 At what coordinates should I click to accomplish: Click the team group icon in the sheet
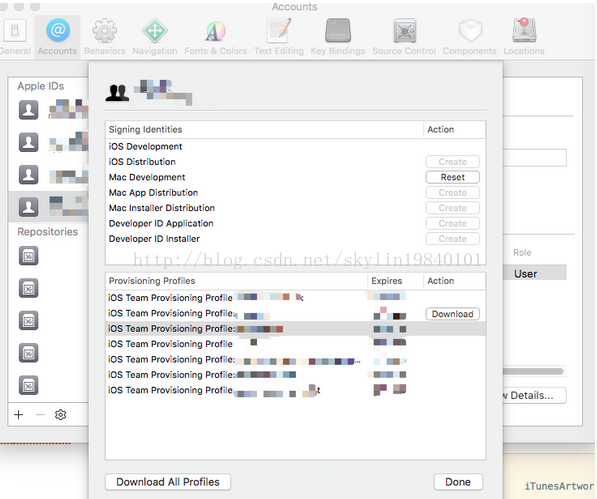pyautogui.click(x=117, y=92)
